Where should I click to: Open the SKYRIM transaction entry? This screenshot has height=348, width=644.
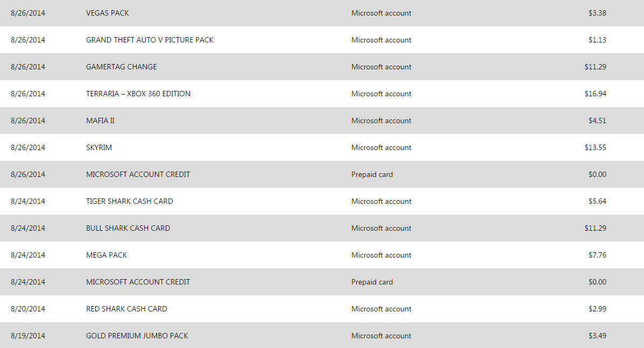(99, 147)
